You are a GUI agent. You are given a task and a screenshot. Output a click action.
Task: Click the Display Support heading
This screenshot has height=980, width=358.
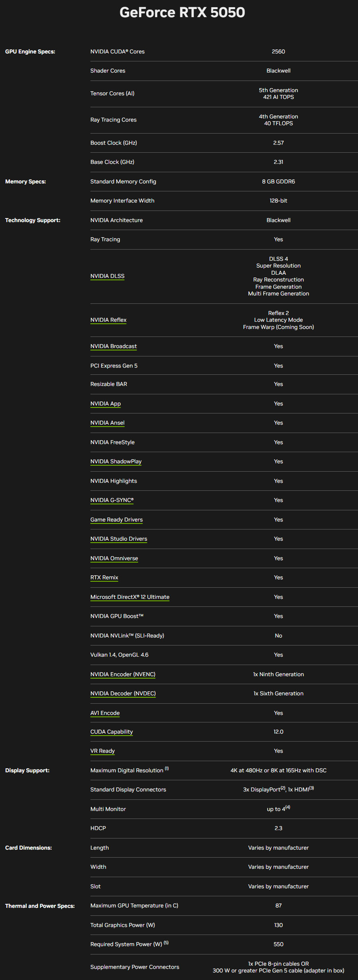click(27, 770)
